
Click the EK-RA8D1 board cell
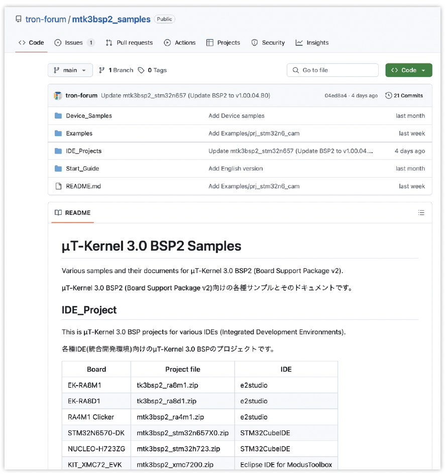click(96, 401)
